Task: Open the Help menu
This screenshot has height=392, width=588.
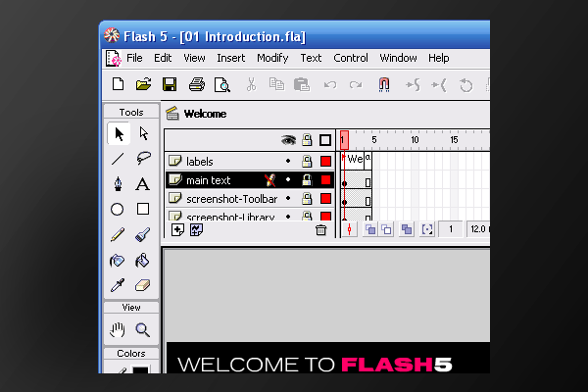Action: [439, 58]
